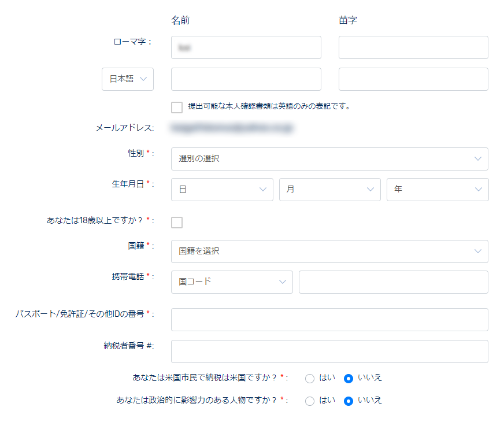Select いいえ for politically exposed person

click(x=349, y=401)
